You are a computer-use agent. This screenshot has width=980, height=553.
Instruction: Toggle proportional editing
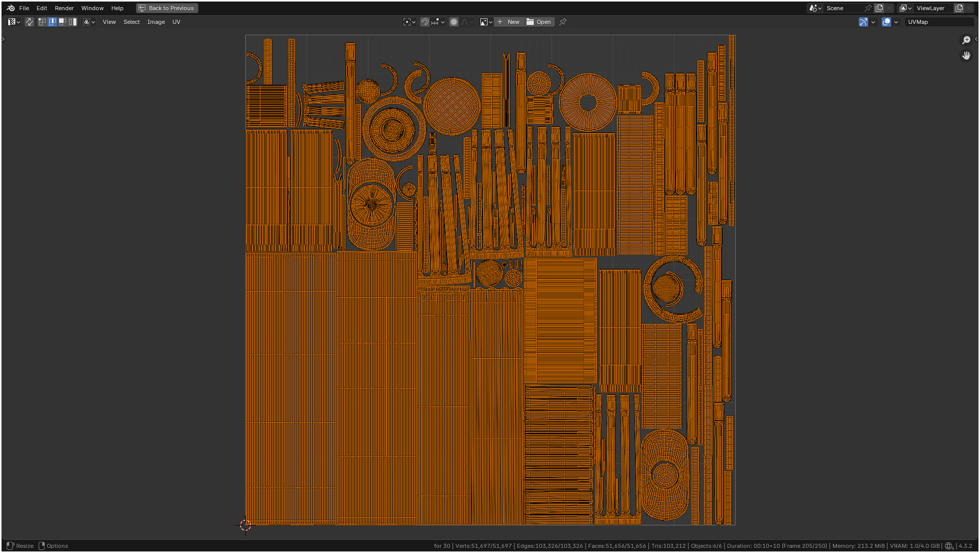coord(454,22)
